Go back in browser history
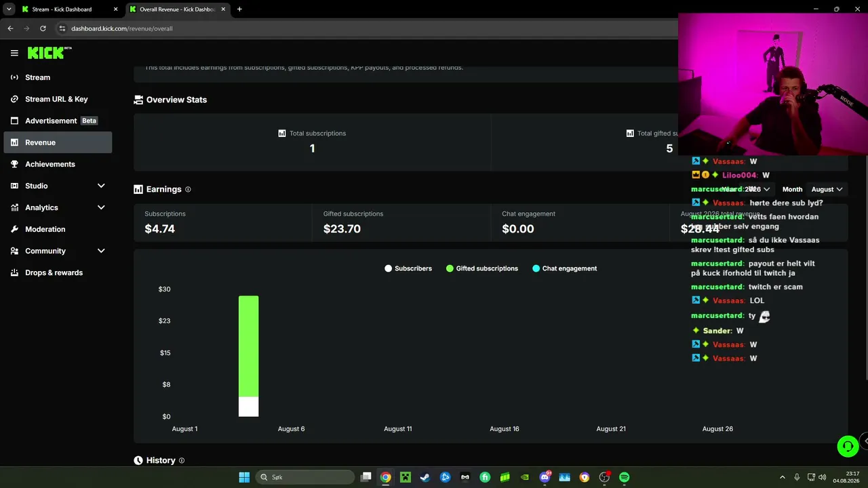 10,28
